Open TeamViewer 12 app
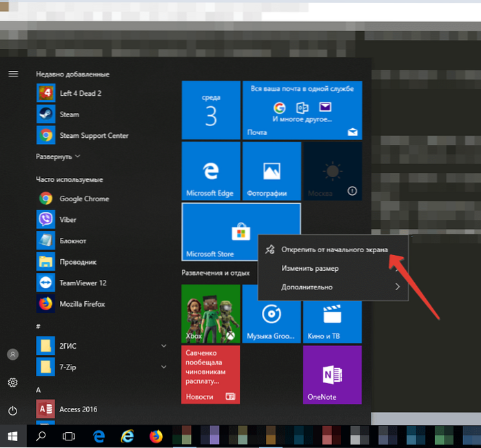Image resolution: width=481 pixels, height=448 pixels. [83, 283]
